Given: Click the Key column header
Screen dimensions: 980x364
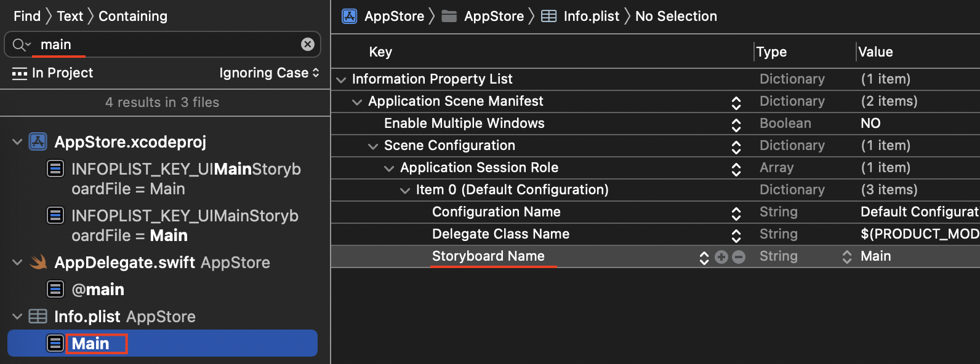Looking at the screenshot, I should coord(380,52).
